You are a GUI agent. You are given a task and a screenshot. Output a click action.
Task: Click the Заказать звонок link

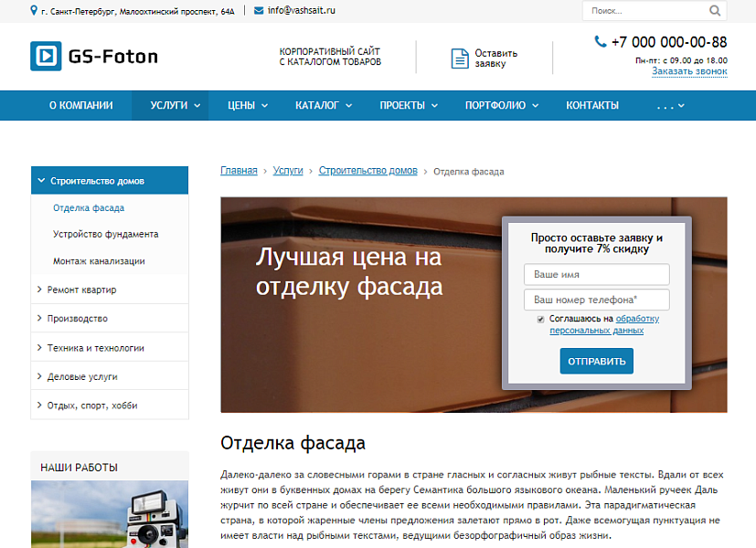click(x=689, y=71)
